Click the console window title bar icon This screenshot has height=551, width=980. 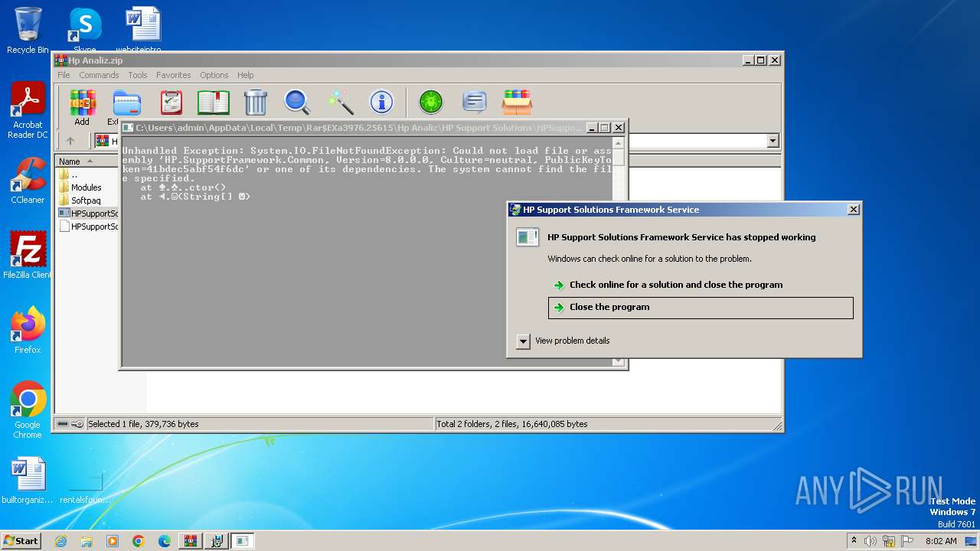click(x=129, y=128)
